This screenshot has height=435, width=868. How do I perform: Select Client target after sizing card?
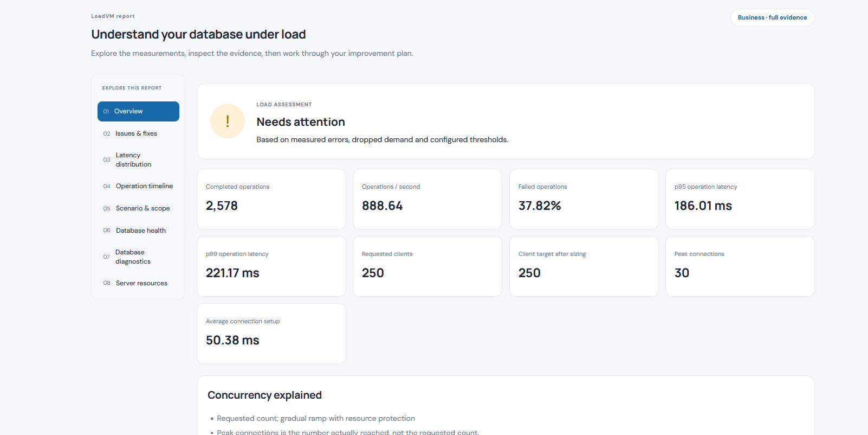(x=584, y=266)
